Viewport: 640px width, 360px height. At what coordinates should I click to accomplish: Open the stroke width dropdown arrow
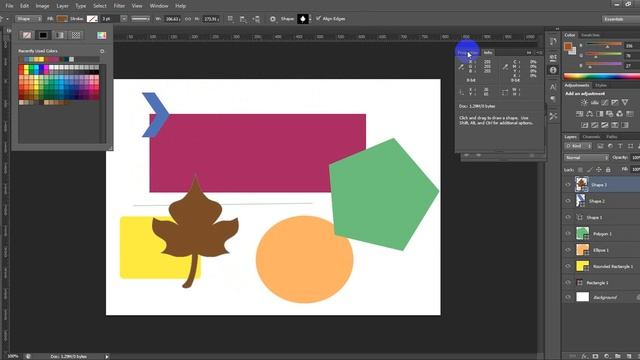pyautogui.click(x=124, y=19)
